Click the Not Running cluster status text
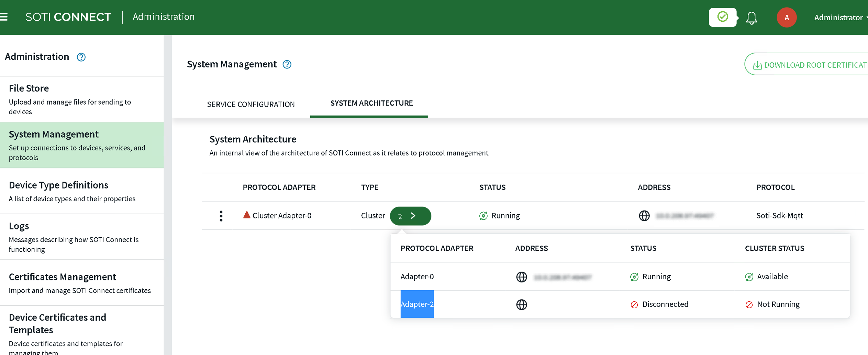Viewport: 868px width, 355px height. tap(778, 304)
